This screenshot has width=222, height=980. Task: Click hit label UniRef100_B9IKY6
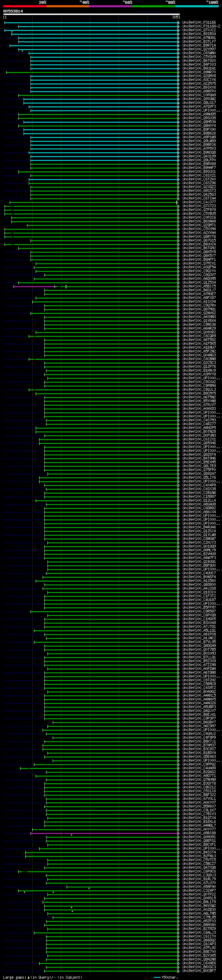point(199,88)
